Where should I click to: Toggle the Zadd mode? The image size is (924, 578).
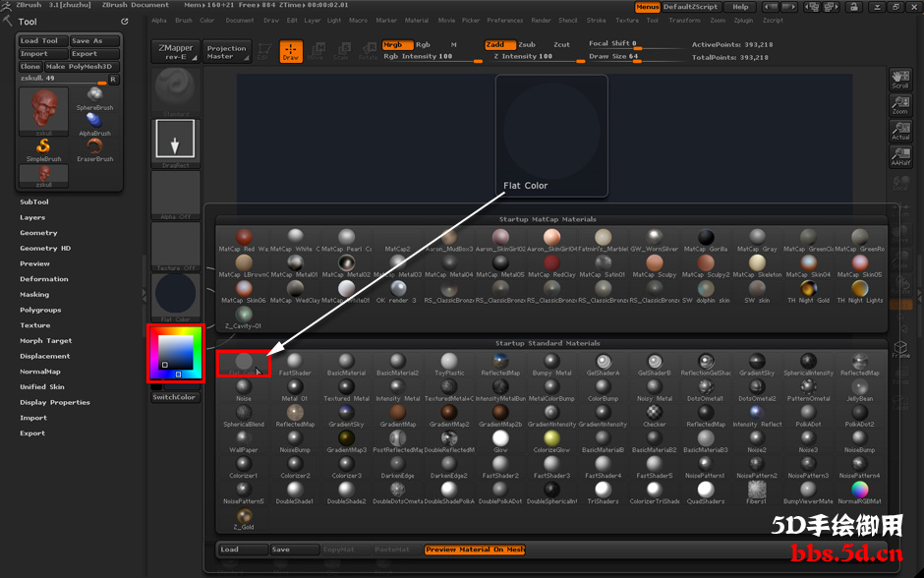(x=499, y=45)
